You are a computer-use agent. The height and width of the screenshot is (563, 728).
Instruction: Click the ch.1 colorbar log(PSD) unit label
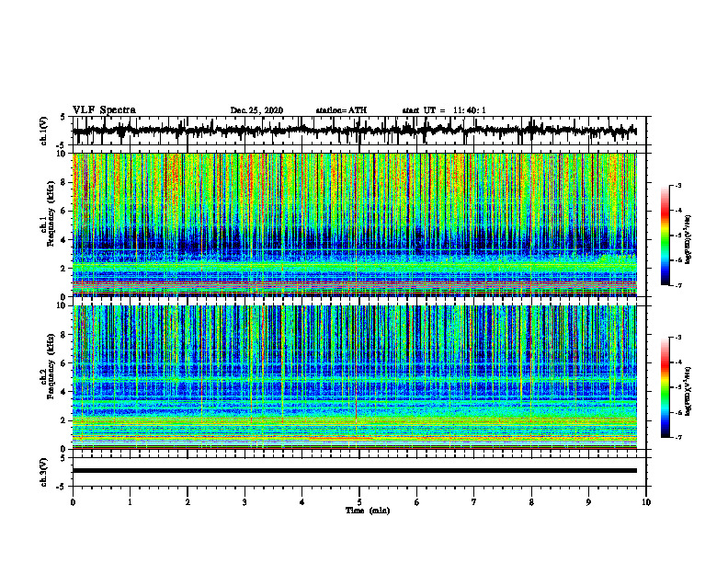pyautogui.click(x=688, y=239)
